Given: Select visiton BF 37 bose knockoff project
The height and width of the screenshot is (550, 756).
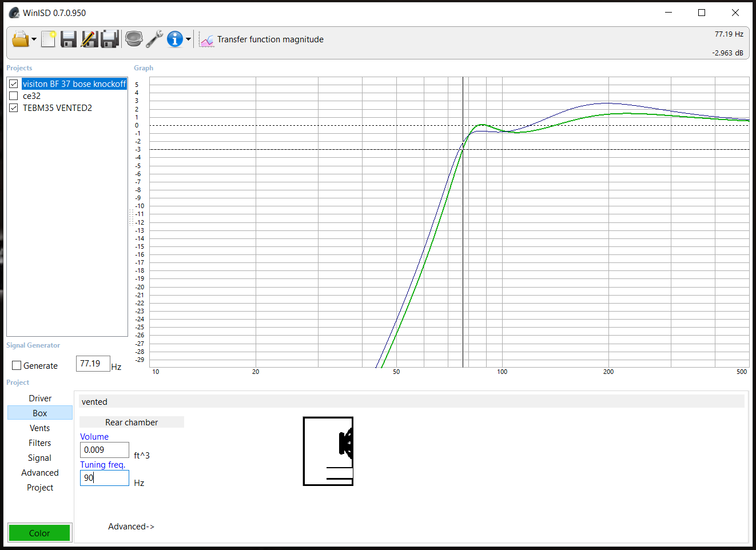Looking at the screenshot, I should tap(74, 84).
